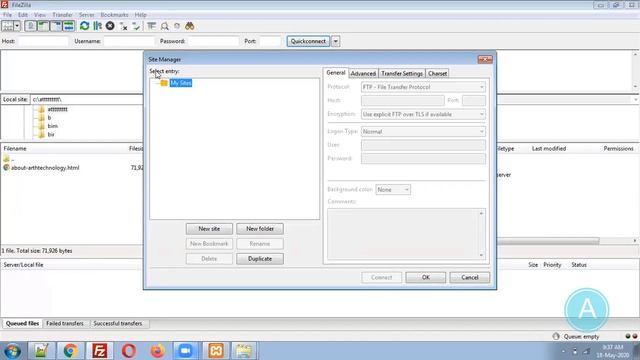Open the Bookmarks menu
This screenshot has height=360, width=640.
point(114,15)
